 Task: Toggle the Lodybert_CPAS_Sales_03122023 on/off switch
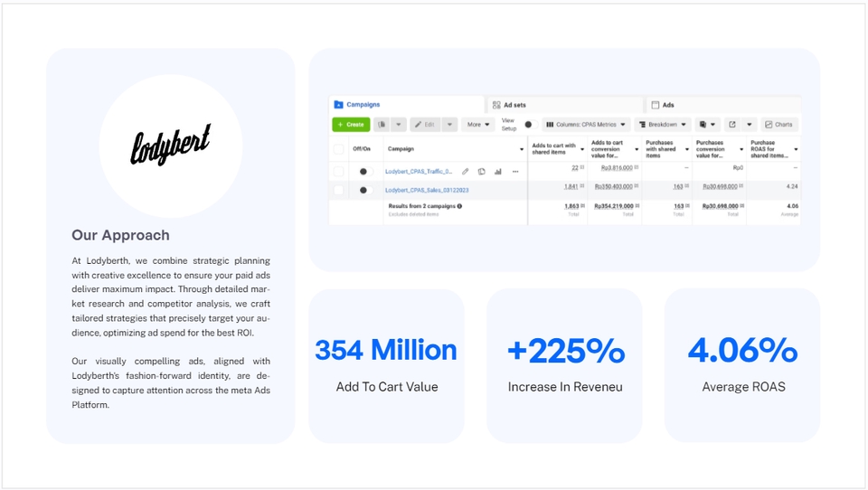pos(364,190)
